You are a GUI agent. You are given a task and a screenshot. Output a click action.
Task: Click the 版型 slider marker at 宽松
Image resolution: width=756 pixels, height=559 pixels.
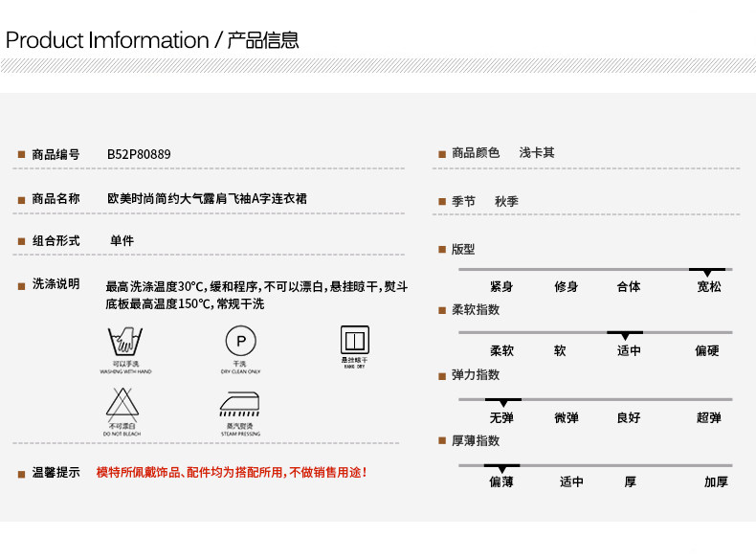[707, 272]
